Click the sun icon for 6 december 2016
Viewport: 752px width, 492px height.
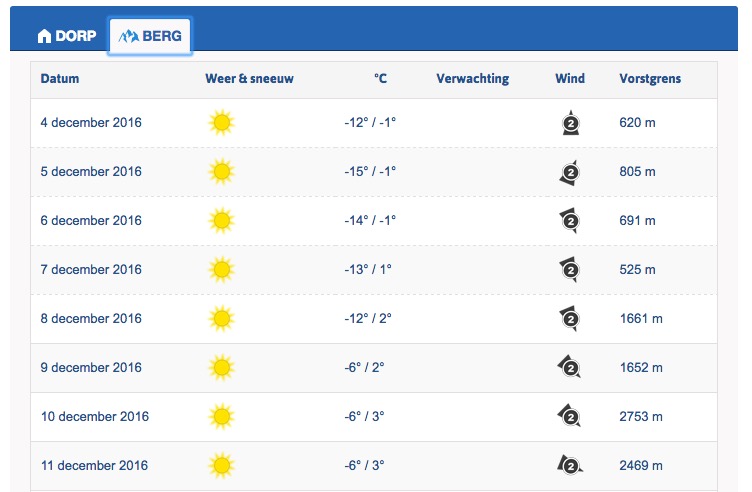[222, 221]
